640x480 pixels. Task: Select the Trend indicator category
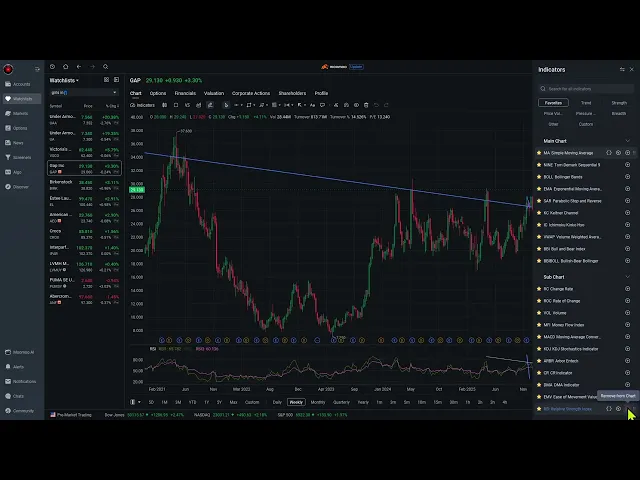coord(586,103)
